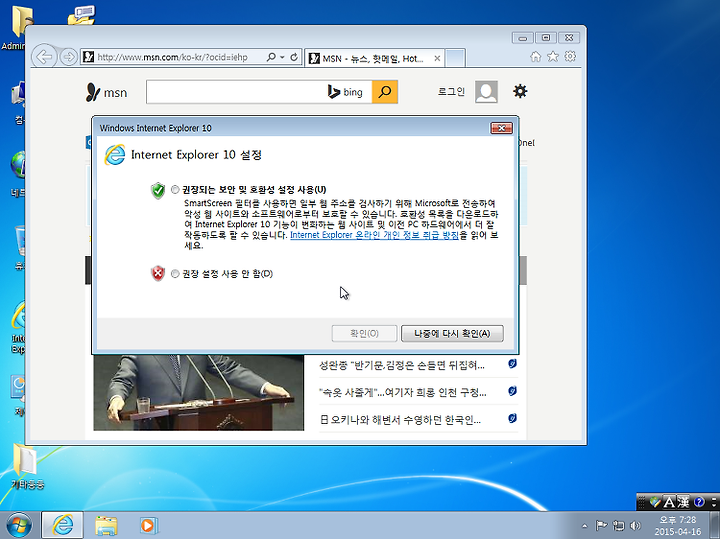Open a new blank tab
Screen dimensions: 720x539
pos(456,58)
